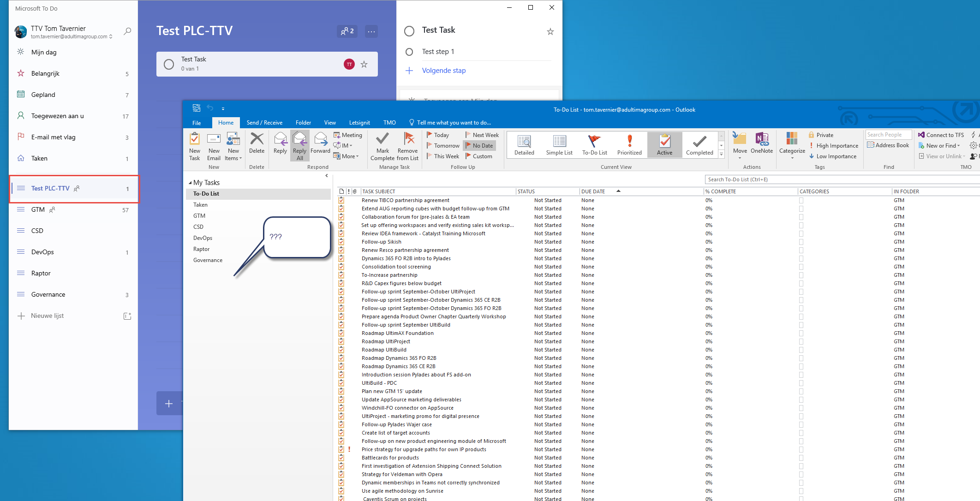Switch to TMO ribbon tab
The height and width of the screenshot is (501, 980).
(389, 123)
